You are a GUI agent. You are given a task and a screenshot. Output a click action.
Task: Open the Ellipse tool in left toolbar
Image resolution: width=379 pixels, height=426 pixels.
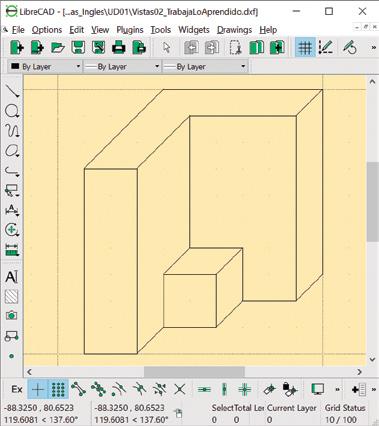(x=12, y=151)
